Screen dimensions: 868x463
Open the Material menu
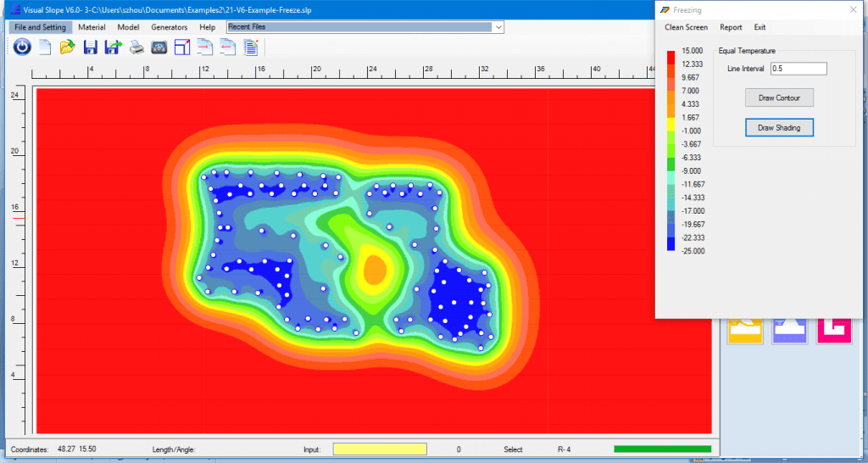point(92,27)
